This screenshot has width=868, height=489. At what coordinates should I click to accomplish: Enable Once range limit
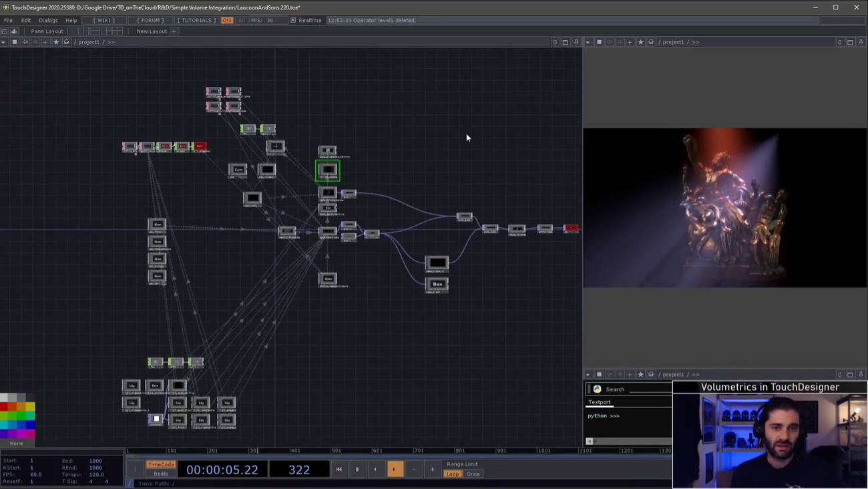pos(473,474)
